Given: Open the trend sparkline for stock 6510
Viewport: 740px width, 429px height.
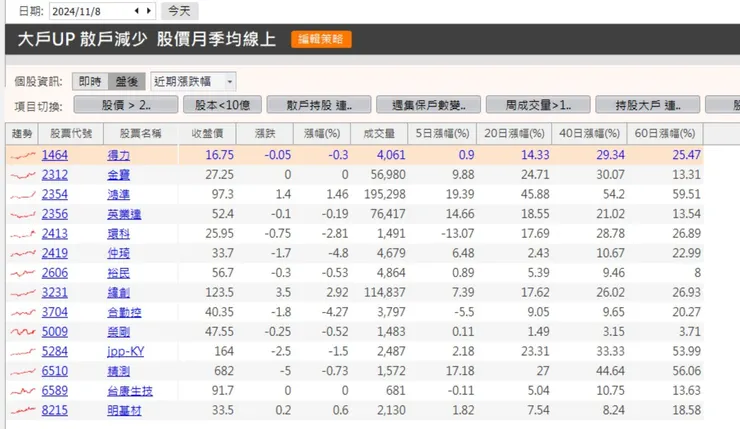Looking at the screenshot, I should [23, 371].
